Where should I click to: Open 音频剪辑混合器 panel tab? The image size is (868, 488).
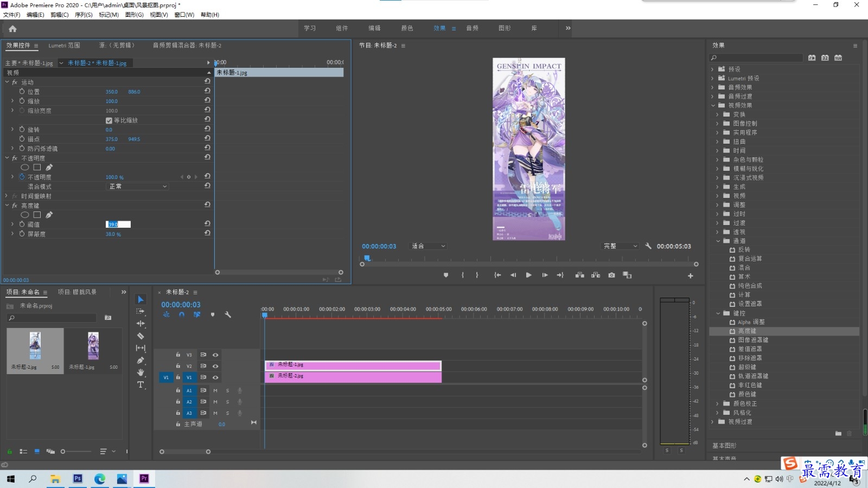(x=187, y=46)
